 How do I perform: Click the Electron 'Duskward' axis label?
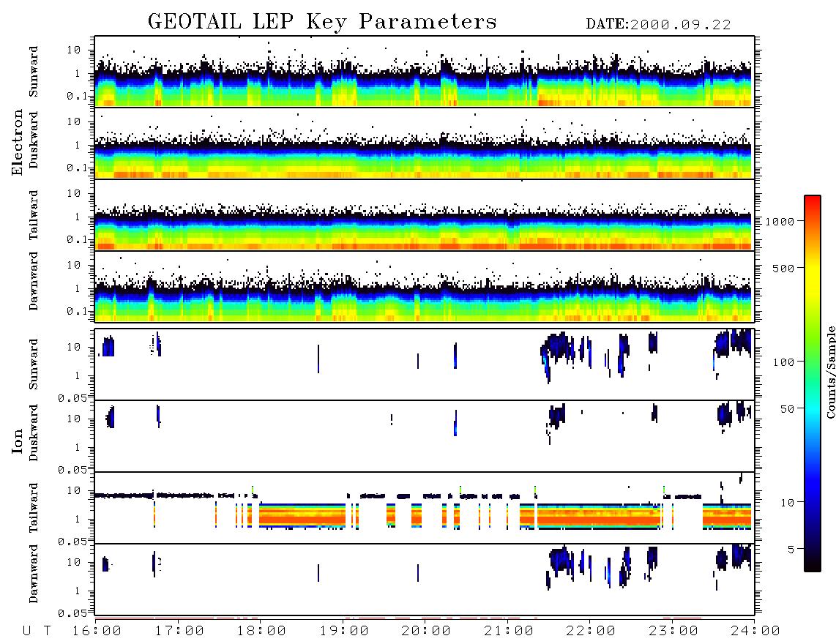[34, 140]
